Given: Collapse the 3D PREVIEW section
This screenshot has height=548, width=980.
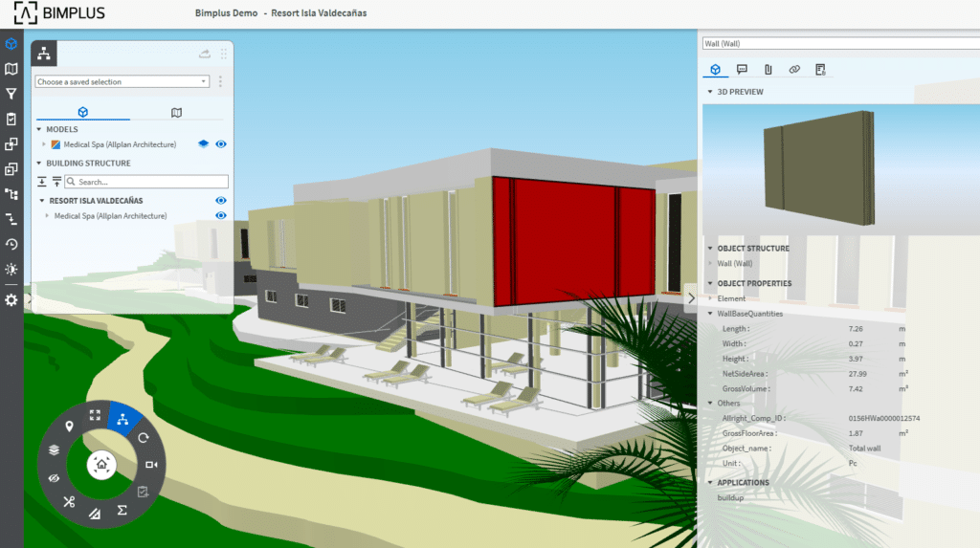Looking at the screenshot, I should click(709, 92).
